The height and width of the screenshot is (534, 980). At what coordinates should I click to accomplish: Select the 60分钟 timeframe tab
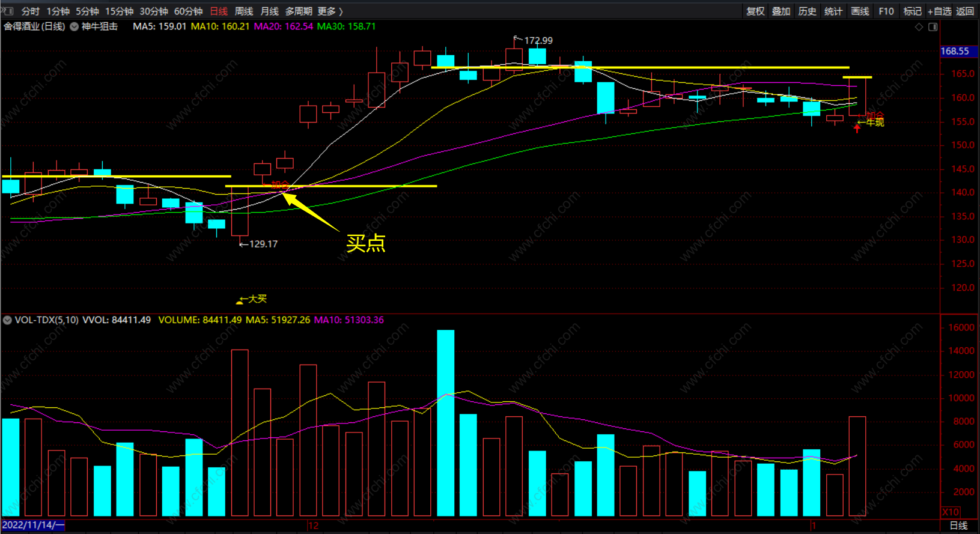[189, 11]
